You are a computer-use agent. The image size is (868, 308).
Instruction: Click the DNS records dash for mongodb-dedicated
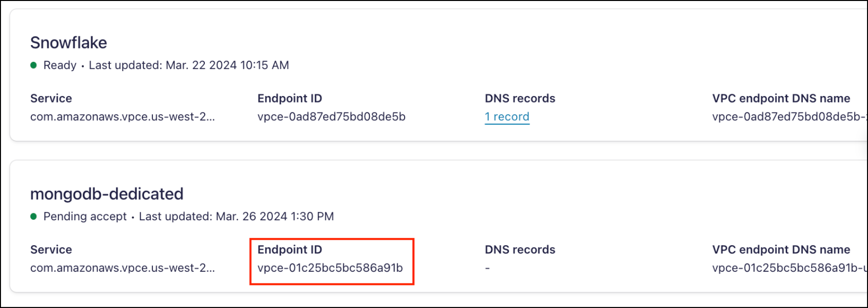[486, 268]
